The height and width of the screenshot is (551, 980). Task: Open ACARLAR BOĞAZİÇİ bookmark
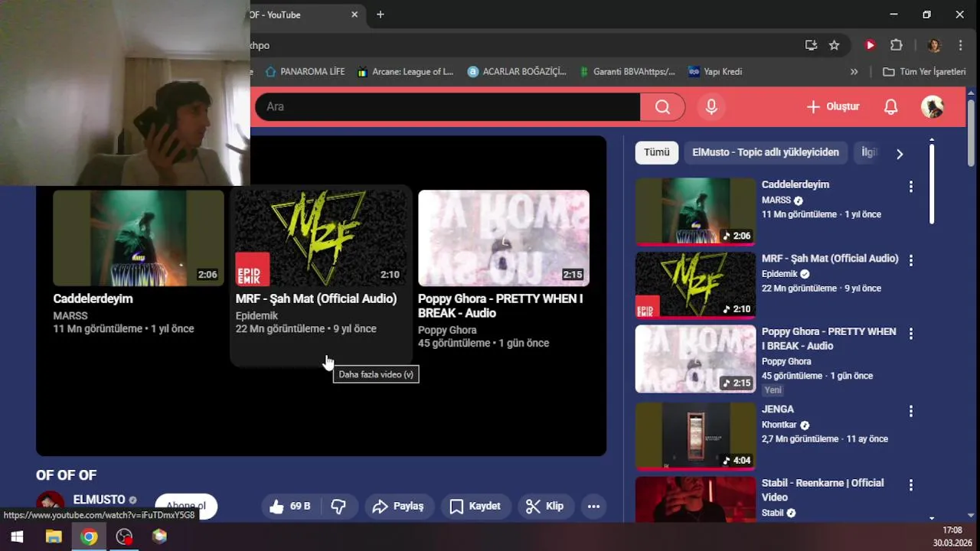coord(517,72)
